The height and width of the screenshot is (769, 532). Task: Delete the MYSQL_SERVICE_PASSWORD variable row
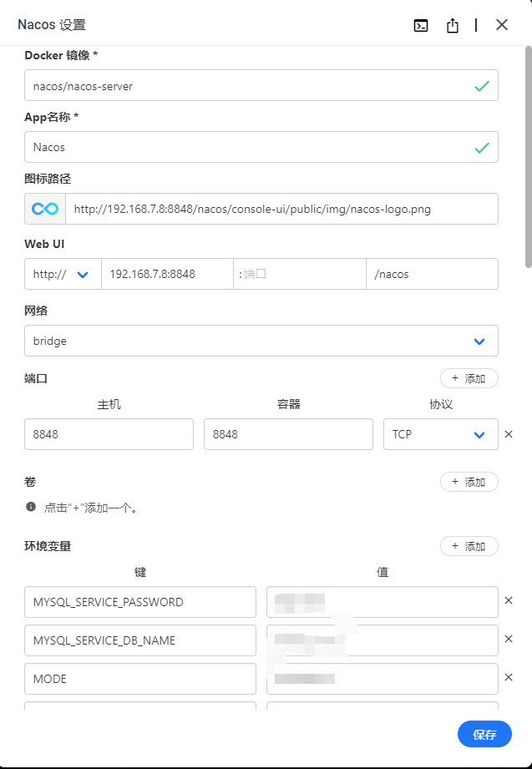pyautogui.click(x=509, y=600)
